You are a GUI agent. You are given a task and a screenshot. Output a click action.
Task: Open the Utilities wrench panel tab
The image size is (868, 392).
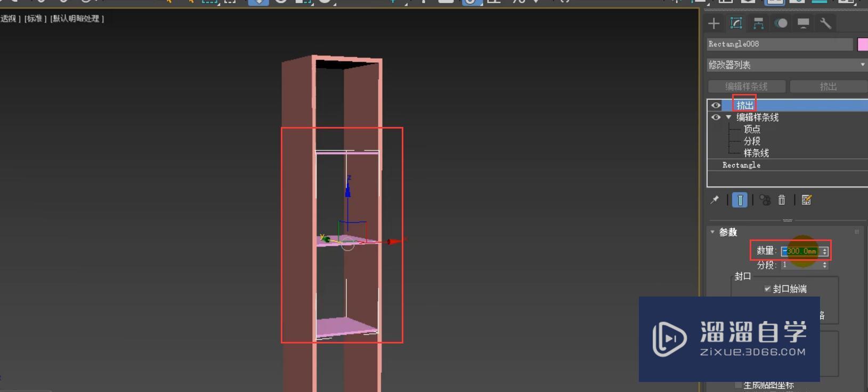pos(825,23)
